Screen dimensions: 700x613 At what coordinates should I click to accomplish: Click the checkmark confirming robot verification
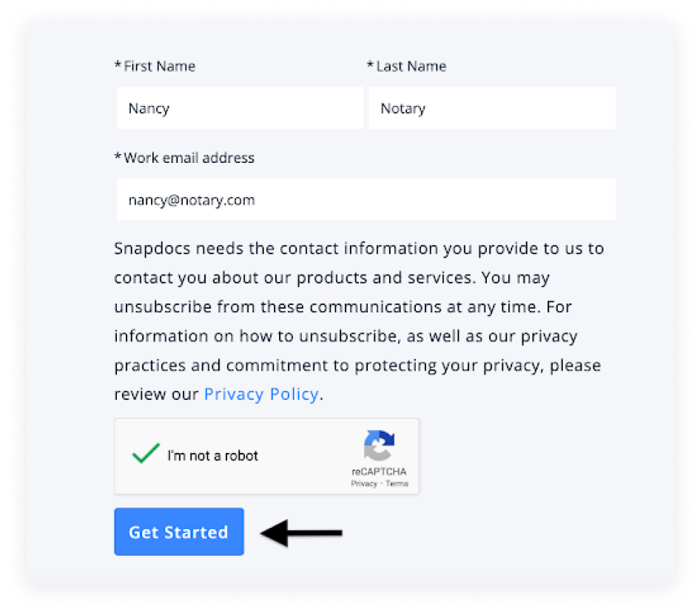(x=145, y=454)
